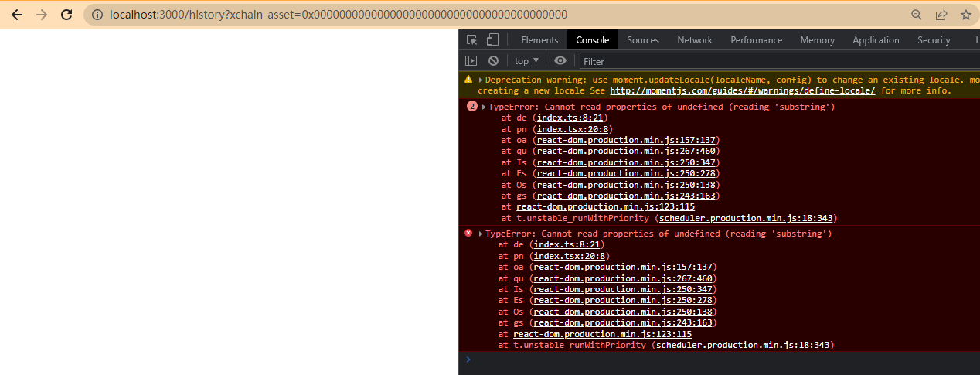980x375 pixels.
Task: Switch to the Network tab
Action: click(x=695, y=40)
